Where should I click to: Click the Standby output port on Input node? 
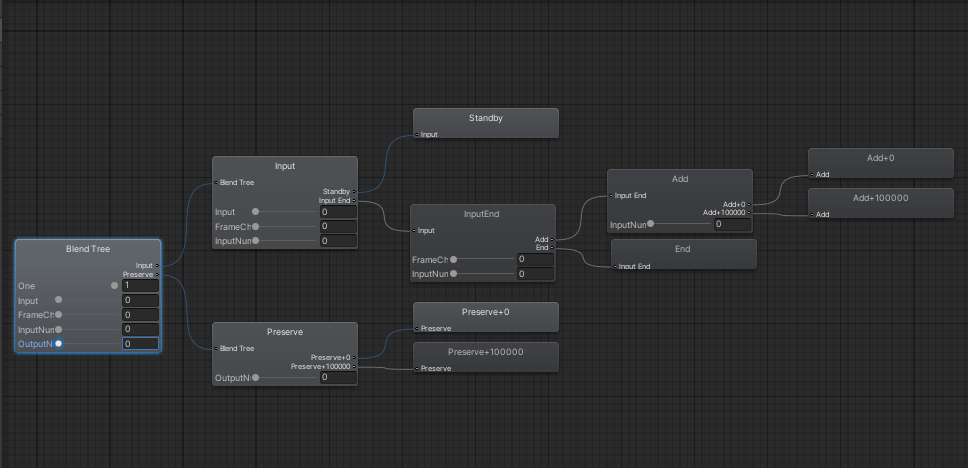[x=354, y=191]
